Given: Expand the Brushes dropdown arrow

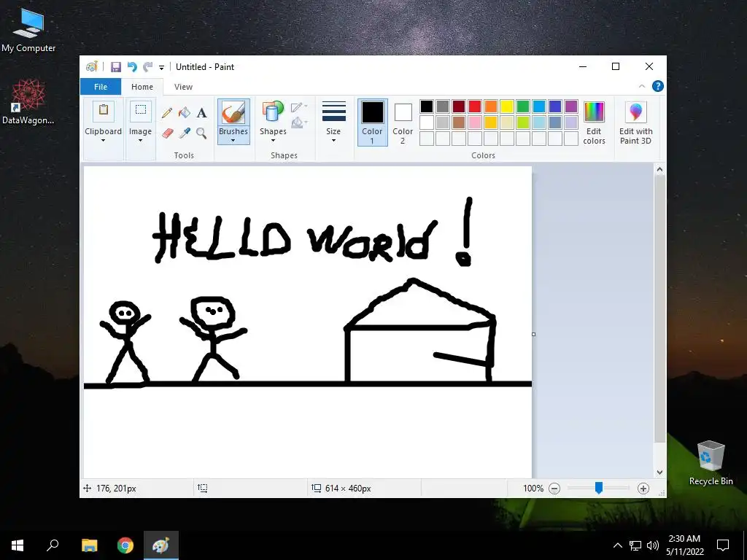Looking at the screenshot, I should pos(233,141).
